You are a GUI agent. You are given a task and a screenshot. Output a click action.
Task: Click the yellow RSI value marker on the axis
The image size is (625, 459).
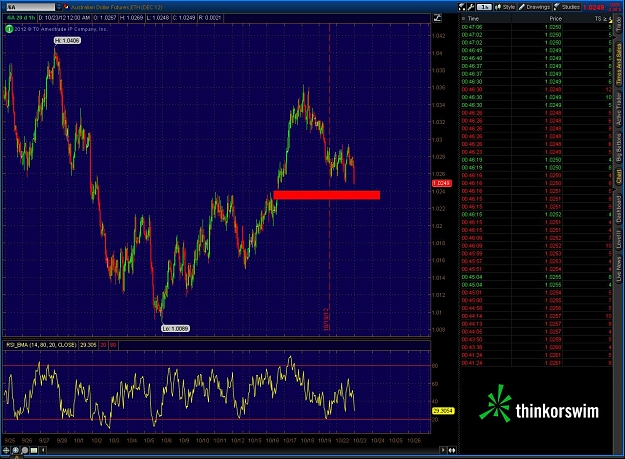tap(443, 410)
